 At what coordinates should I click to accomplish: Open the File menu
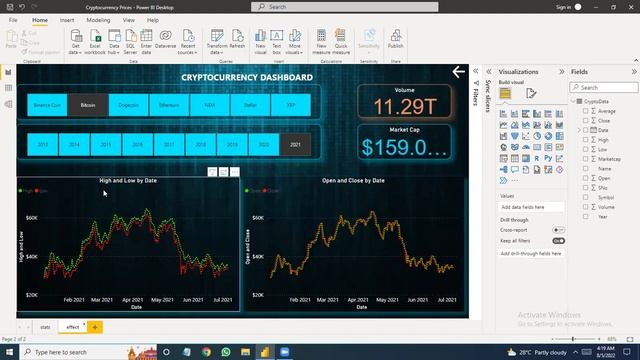(x=13, y=20)
